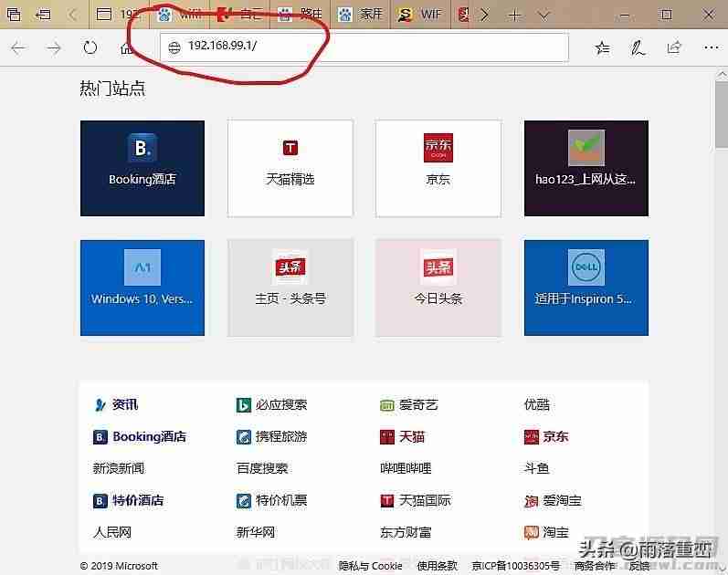Open the 京东 top site tile

click(438, 169)
